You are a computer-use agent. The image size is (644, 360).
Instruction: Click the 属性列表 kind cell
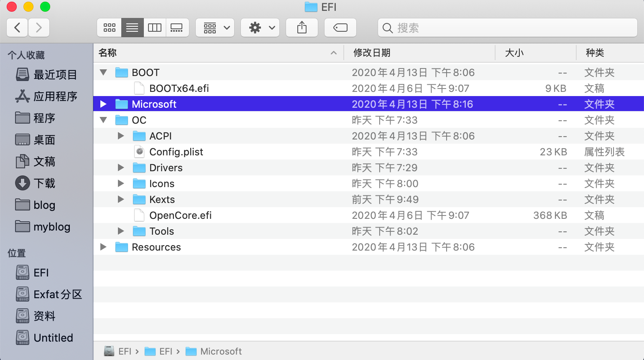pyautogui.click(x=604, y=152)
